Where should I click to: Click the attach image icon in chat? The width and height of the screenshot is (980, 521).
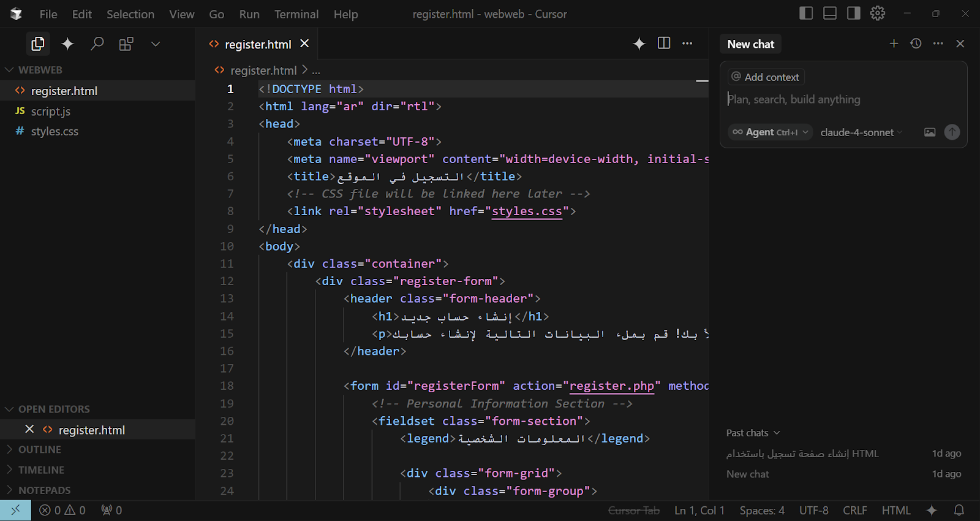(x=930, y=132)
